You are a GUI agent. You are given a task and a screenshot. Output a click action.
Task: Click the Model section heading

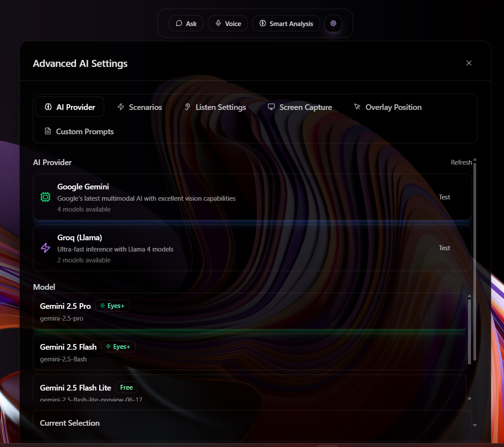click(44, 287)
